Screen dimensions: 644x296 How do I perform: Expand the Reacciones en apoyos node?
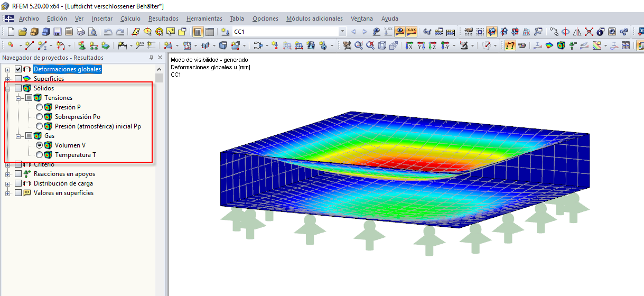pos(8,174)
